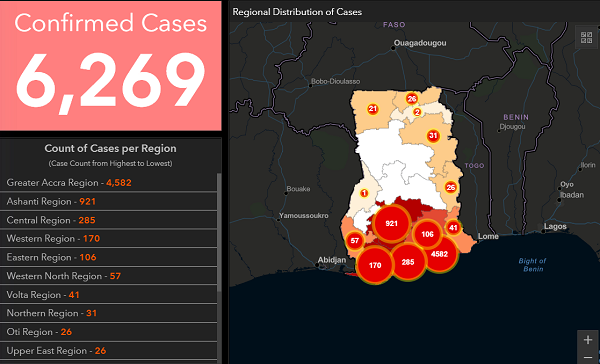The height and width of the screenshot is (364, 600).
Task: Select Oti Region - 26 row
Action: pyautogui.click(x=109, y=332)
